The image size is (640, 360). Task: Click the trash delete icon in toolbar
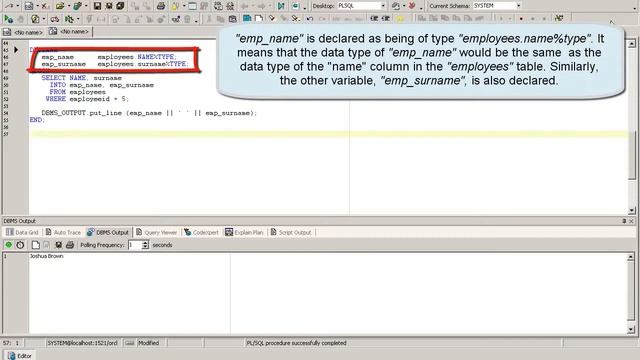[187, 19]
